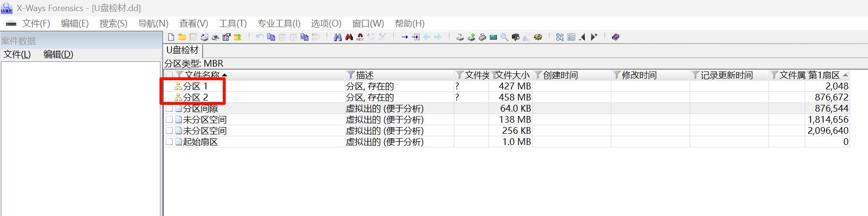Click the magnifying glass toolbar icon
This screenshot has height=216, width=868.
(x=504, y=37)
